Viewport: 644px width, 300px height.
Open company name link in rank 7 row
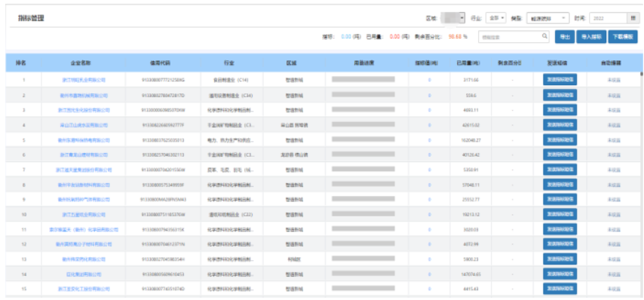(84, 170)
